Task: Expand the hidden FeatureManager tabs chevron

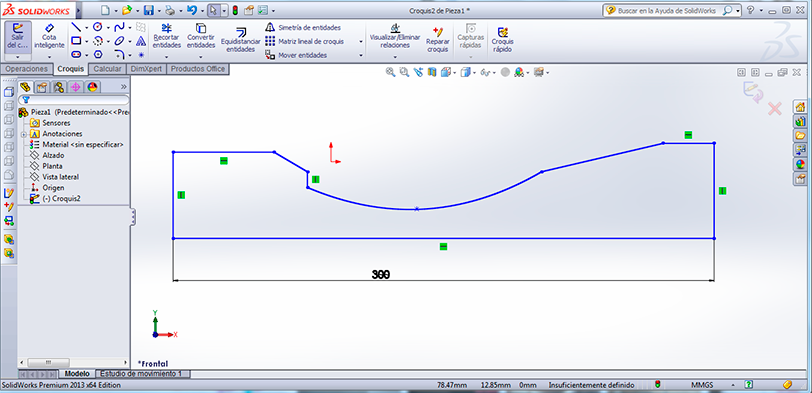Action: pos(123,86)
